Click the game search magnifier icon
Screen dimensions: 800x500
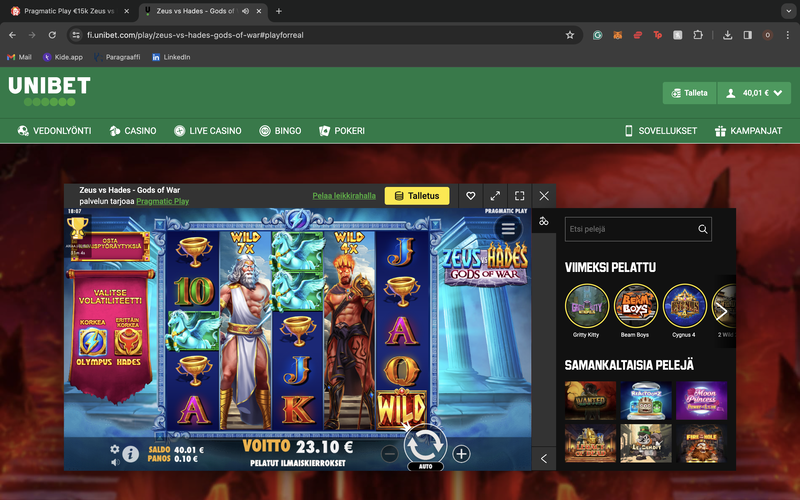[703, 229]
